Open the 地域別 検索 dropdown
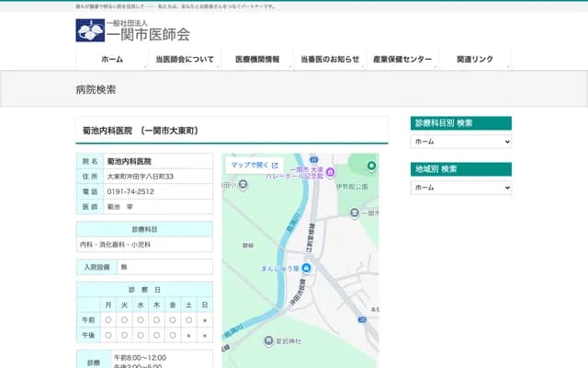This screenshot has height=368, width=588. click(461, 188)
